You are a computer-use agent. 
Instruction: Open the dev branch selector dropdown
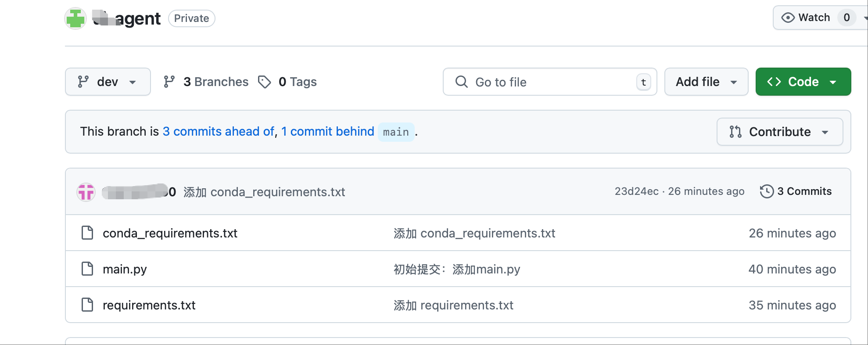108,82
